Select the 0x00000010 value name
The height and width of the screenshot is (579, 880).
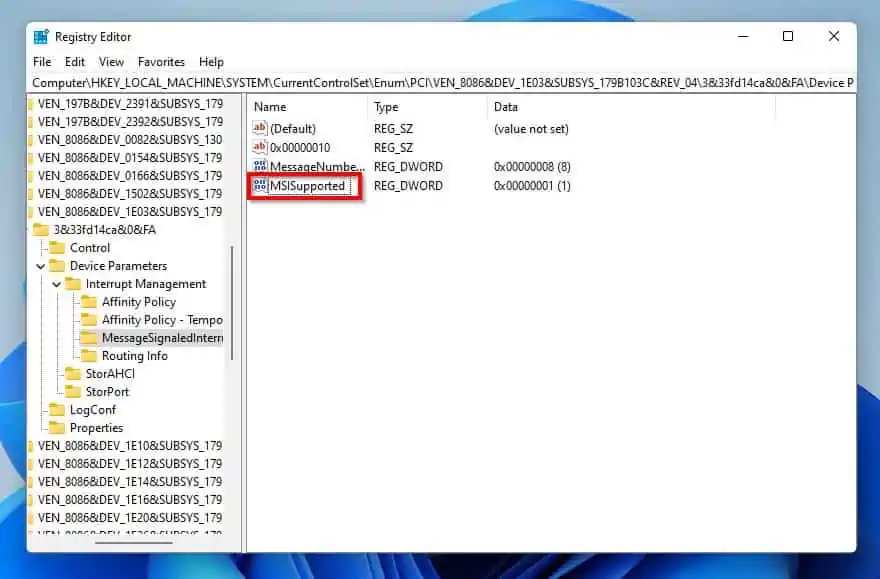coord(300,148)
